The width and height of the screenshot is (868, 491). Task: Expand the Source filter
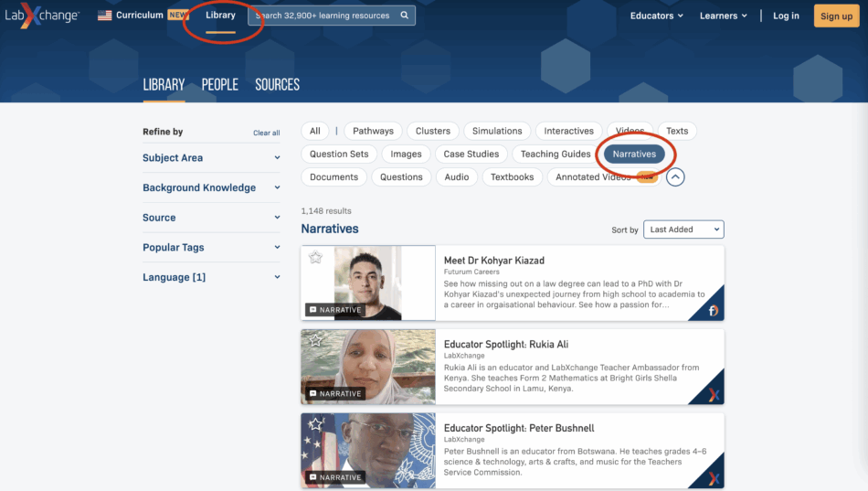tap(211, 218)
